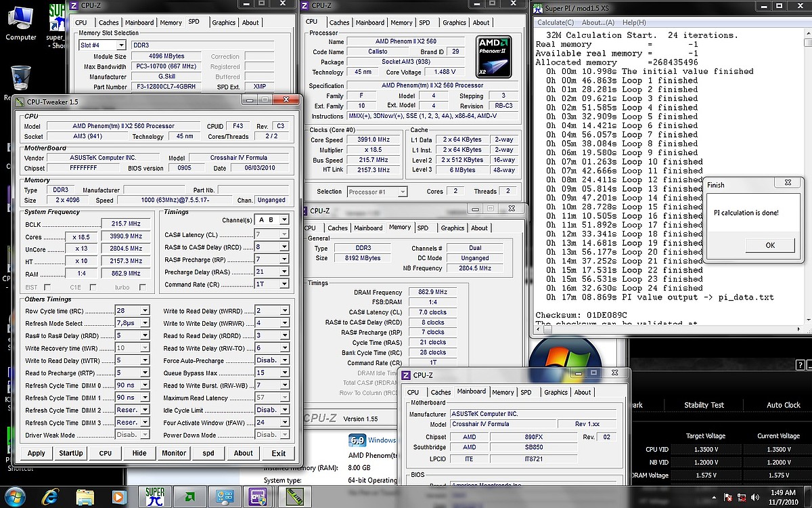Open the Slot #4 memory slot dropdown

(102, 45)
